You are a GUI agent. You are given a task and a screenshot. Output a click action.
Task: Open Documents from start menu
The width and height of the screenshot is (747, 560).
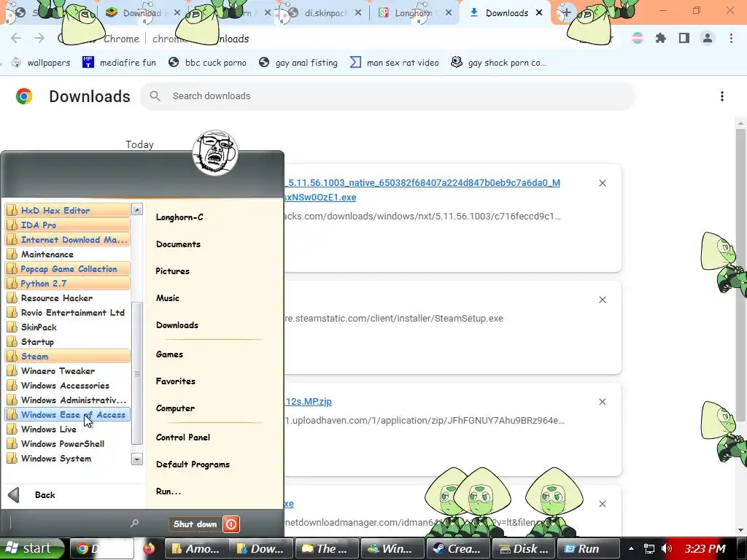click(178, 244)
